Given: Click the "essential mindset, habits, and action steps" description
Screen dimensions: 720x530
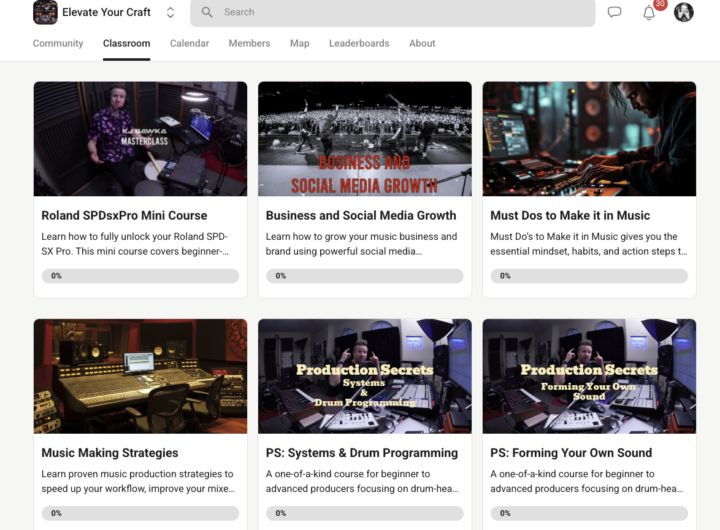Looking at the screenshot, I should [x=589, y=244].
